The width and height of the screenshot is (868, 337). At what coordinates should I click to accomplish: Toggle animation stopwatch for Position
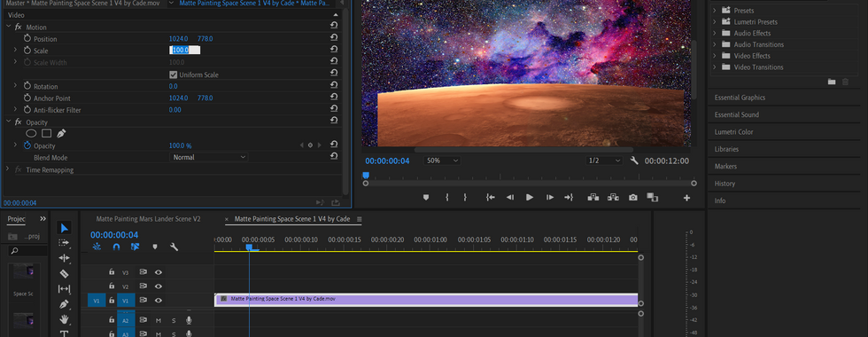27,38
